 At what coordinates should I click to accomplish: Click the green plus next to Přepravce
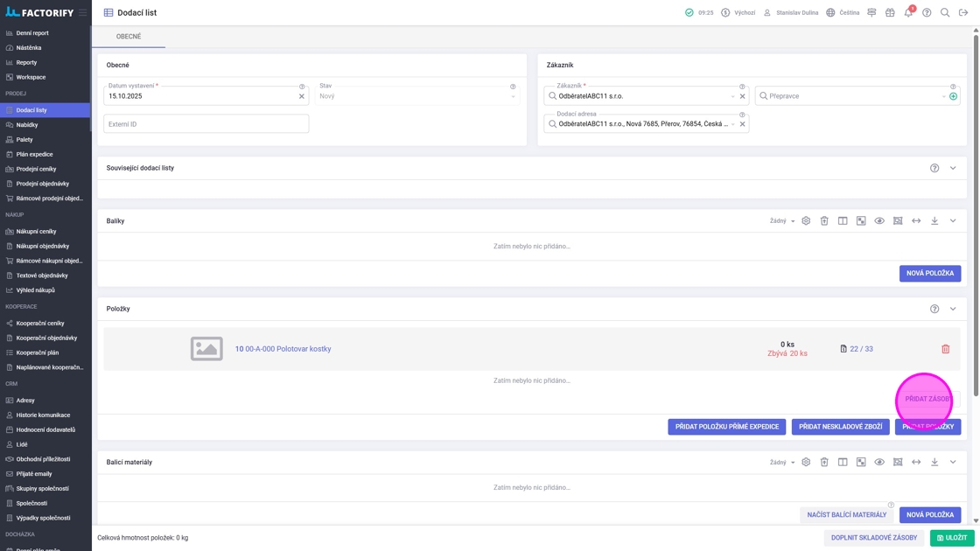pyautogui.click(x=953, y=96)
